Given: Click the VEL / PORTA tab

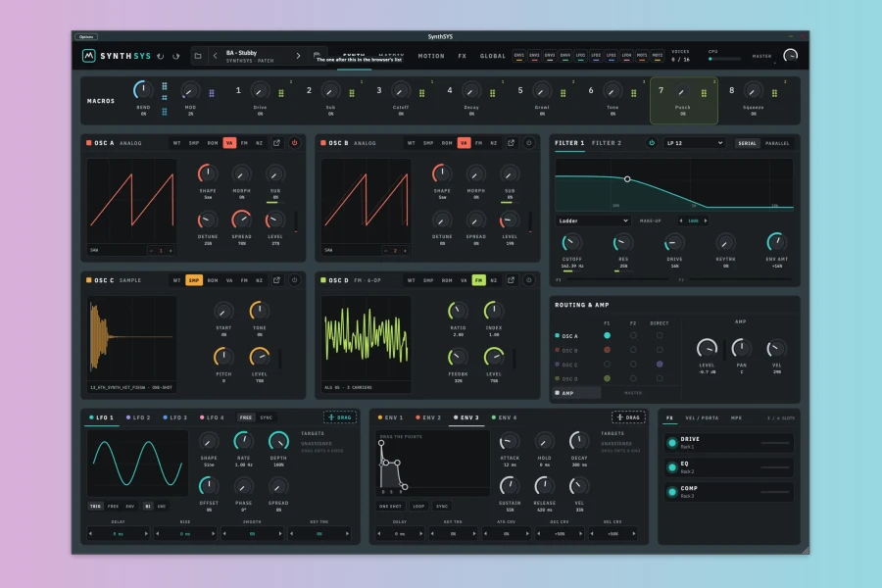Looking at the screenshot, I should pos(702,418).
